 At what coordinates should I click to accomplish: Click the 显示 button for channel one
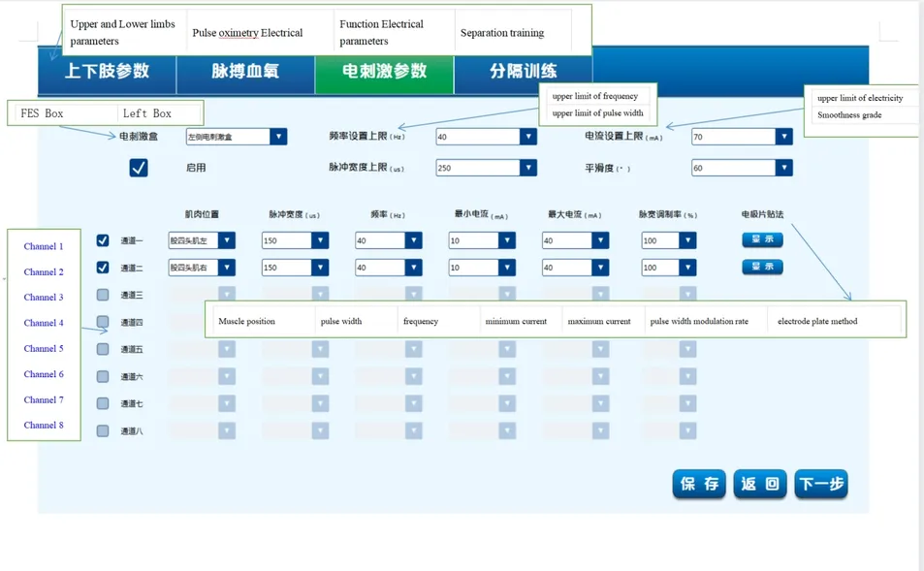pos(762,239)
